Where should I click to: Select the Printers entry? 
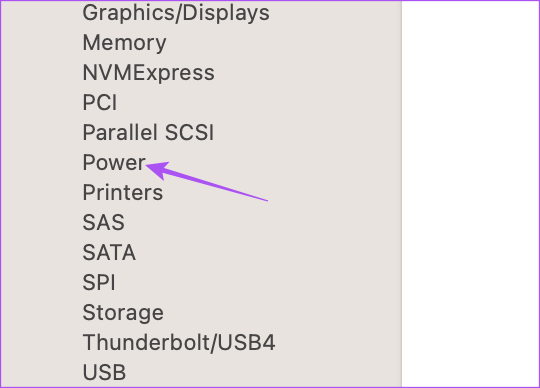(123, 192)
